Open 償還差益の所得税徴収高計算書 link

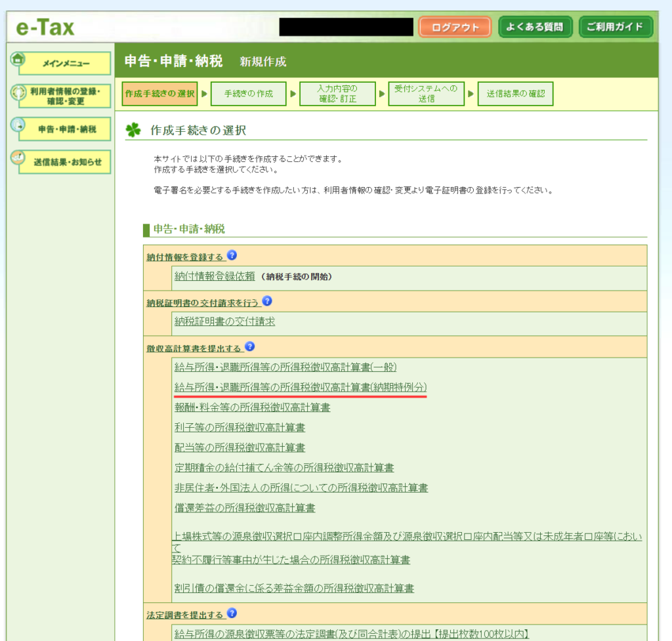click(x=245, y=508)
